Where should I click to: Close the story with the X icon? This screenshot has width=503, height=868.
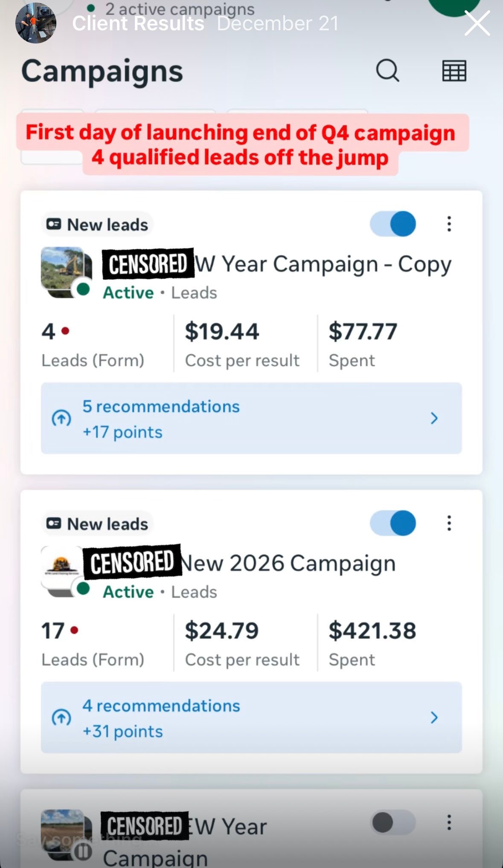477,23
